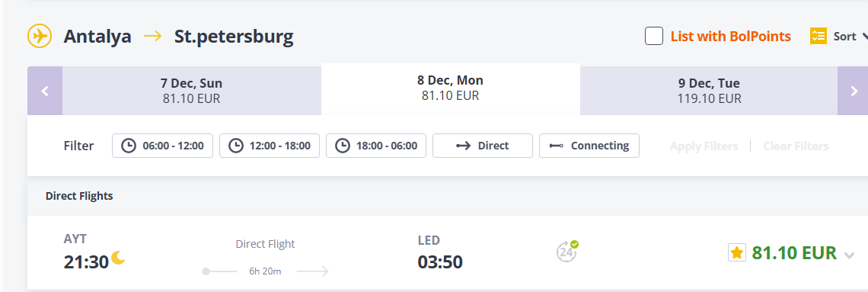Image resolution: width=868 pixels, height=292 pixels.
Task: Click the moon icon next to 21:30
Action: pos(118,258)
